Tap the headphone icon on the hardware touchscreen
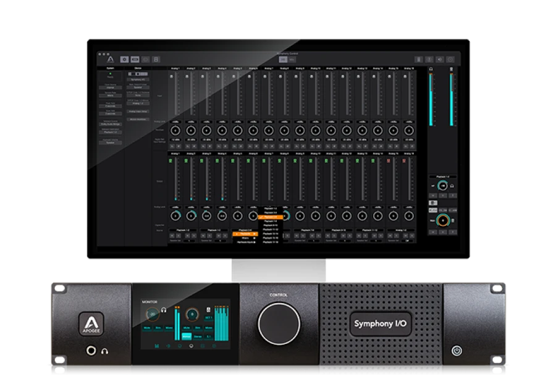Screen dimensions: 556x392 click(164, 310)
